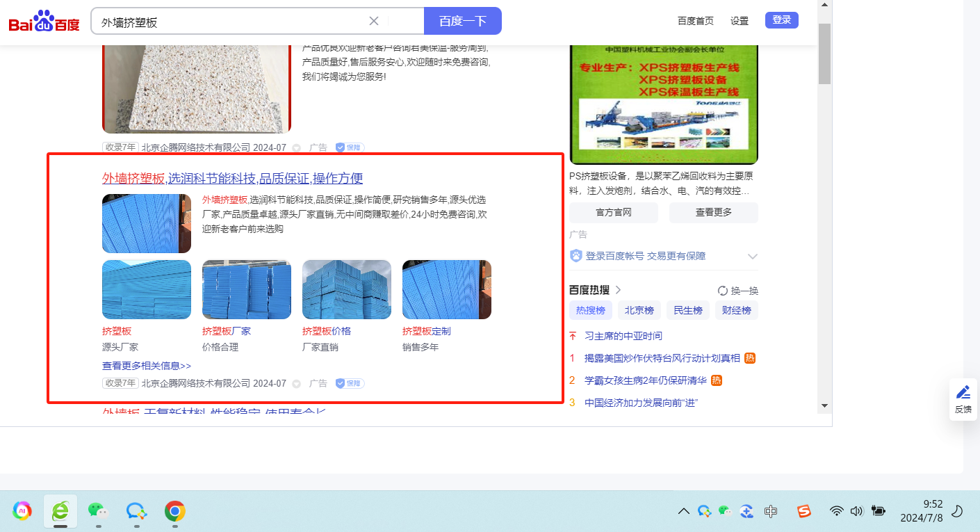Open the clock showing 9:52 2024/7/8
The width and height of the screenshot is (980, 532).
(921, 511)
